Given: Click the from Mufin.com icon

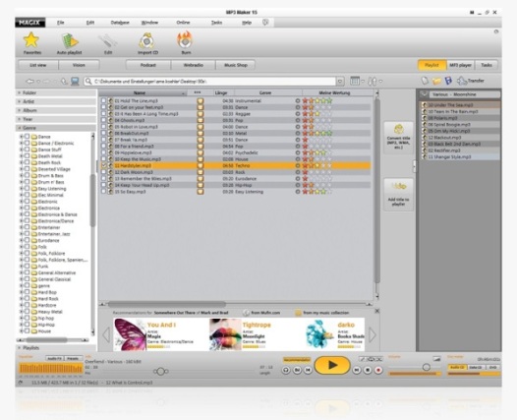Looking at the screenshot, I should (247, 313).
